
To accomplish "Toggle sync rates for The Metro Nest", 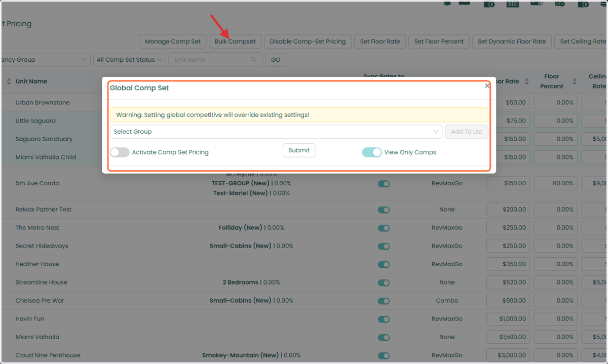I will (384, 228).
